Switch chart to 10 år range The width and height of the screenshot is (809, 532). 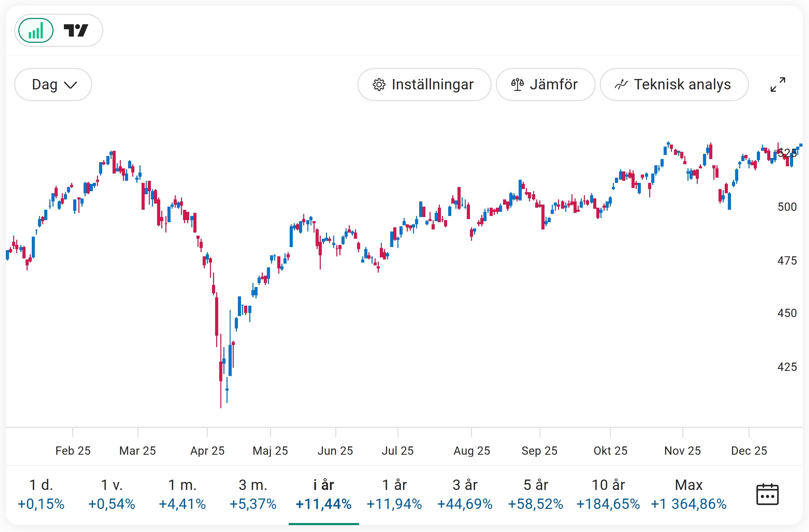[x=608, y=494]
